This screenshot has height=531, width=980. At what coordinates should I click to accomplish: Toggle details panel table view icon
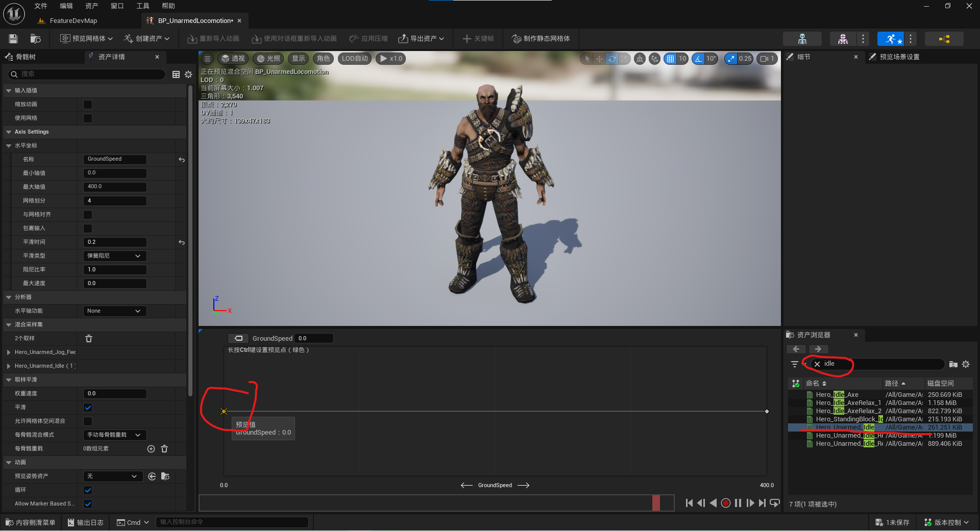176,74
